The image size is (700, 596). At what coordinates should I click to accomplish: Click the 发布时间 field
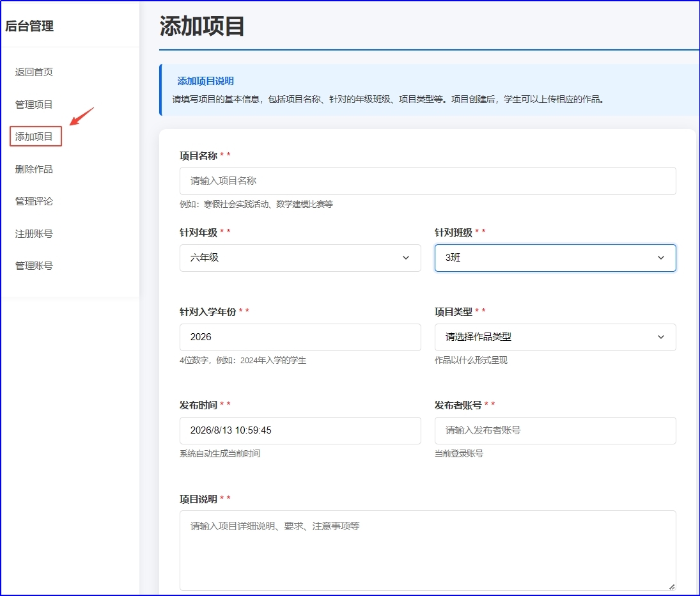[300, 430]
